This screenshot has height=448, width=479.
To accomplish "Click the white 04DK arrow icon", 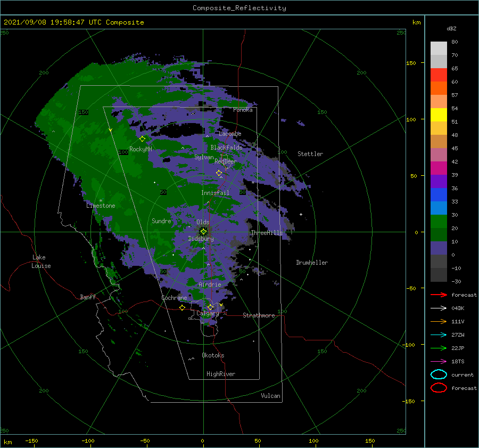I will coord(439,308).
